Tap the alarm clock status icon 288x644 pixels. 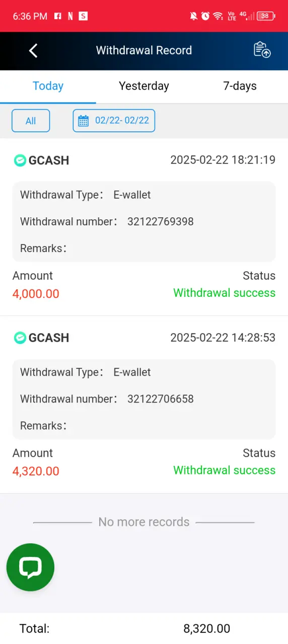pyautogui.click(x=205, y=16)
